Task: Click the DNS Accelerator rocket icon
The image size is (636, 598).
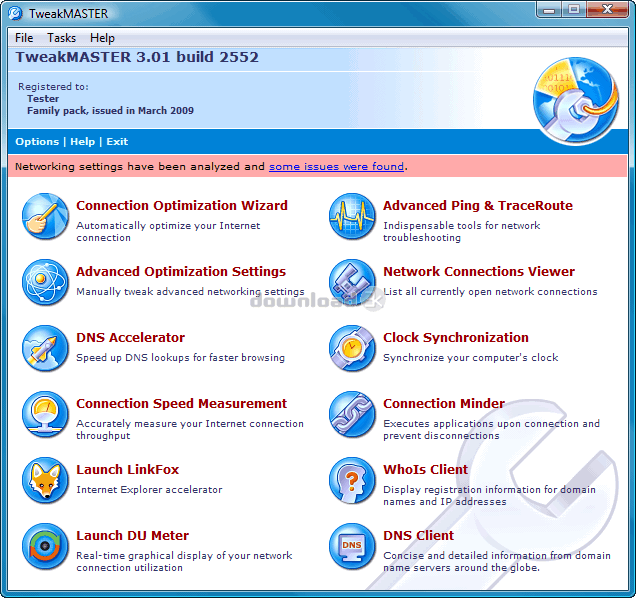Action: coord(45,348)
